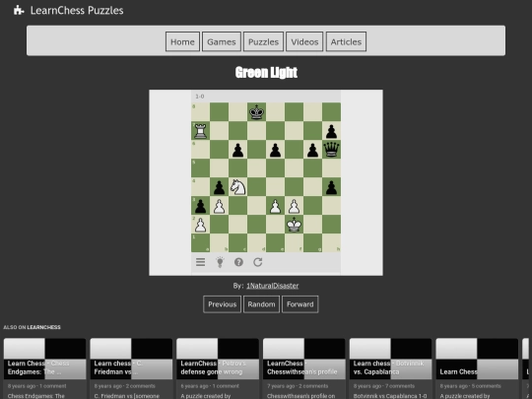Click the LearnChess puzzle piece logo icon

pos(19,10)
